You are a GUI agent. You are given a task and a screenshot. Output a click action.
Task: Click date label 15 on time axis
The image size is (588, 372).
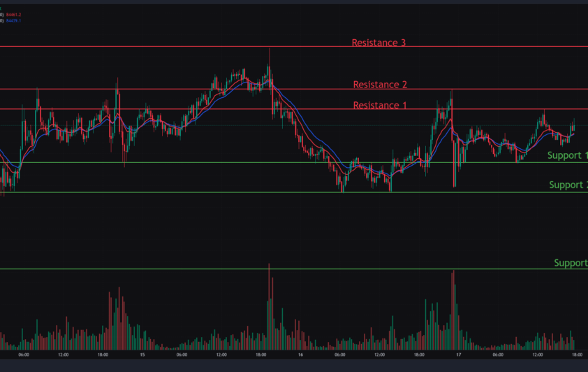point(142,355)
